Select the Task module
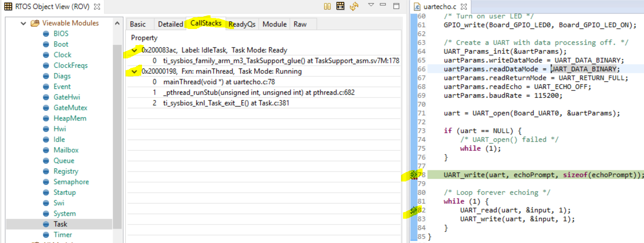 [x=60, y=224]
